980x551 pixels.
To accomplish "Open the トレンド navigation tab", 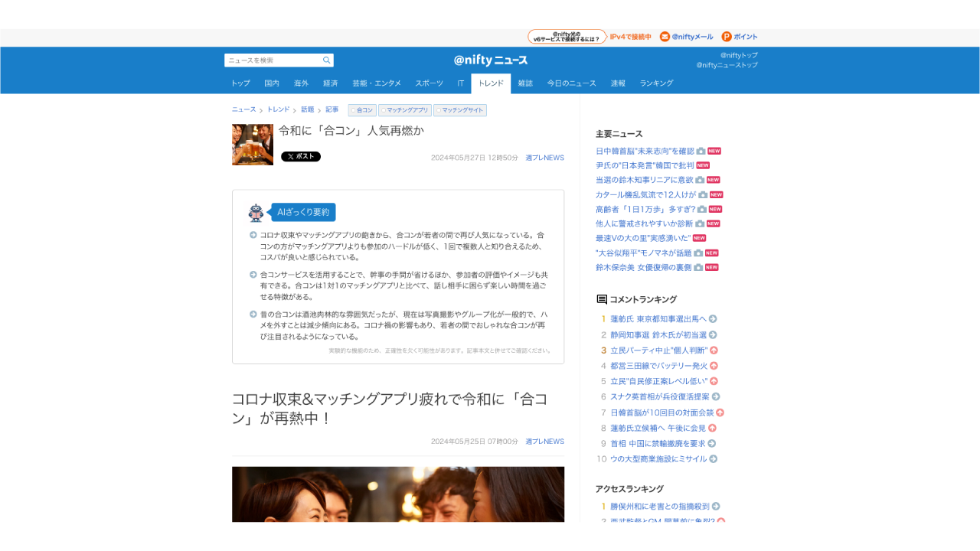I will (491, 83).
